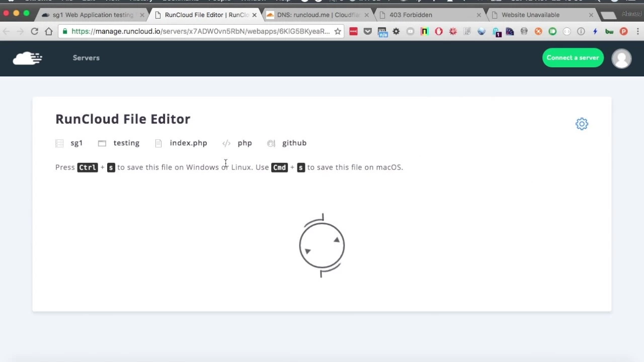Close the 403 Forbidden tab
Image resolution: width=644 pixels, height=362 pixels.
tap(478, 15)
